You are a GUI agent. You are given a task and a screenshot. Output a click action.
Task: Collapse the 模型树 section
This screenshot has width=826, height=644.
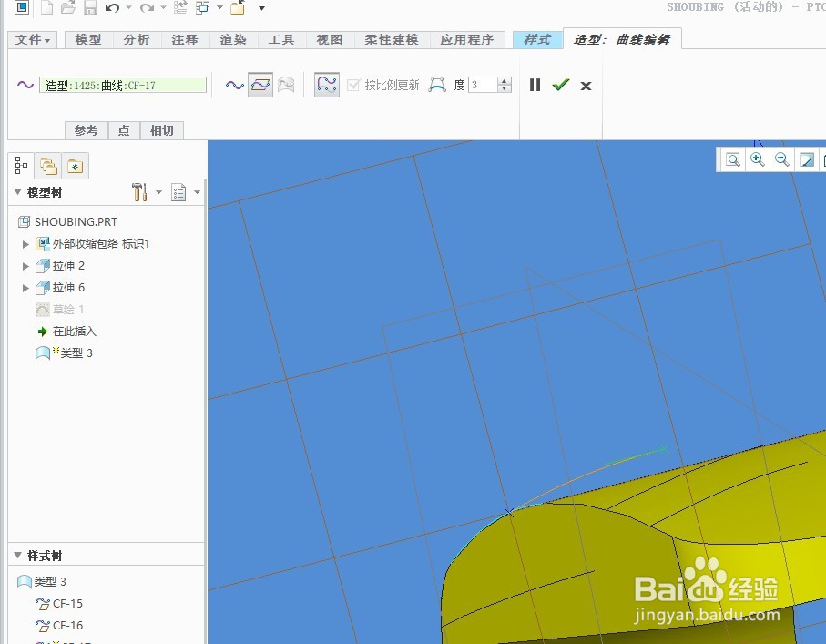(17, 192)
